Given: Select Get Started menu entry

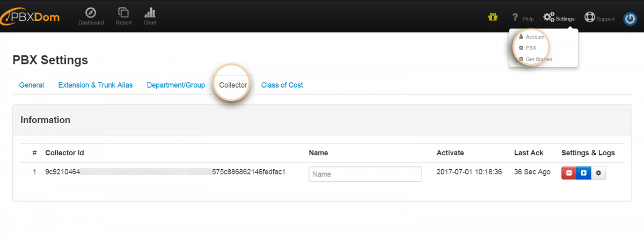Looking at the screenshot, I should pos(538,59).
